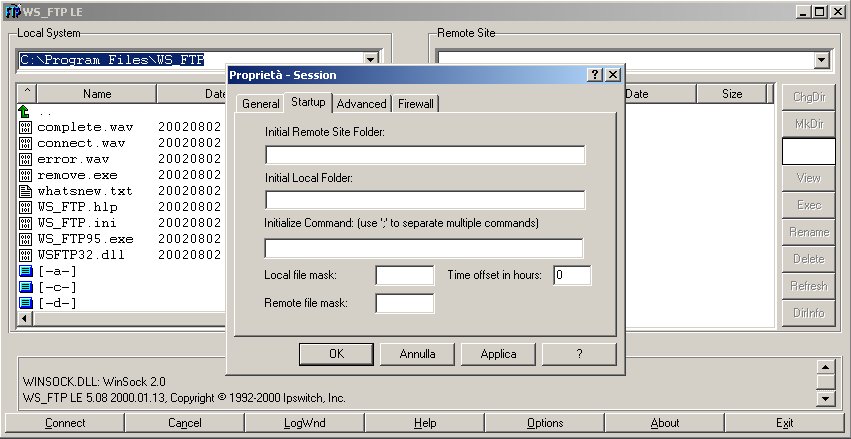Select the WS_FTP.hlp file icon
Image resolution: width=851 pixels, height=439 pixels.
click(25, 207)
